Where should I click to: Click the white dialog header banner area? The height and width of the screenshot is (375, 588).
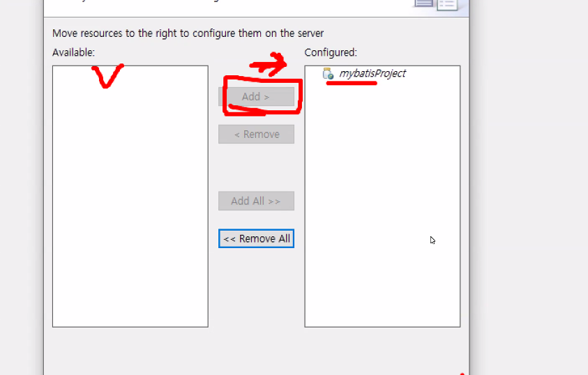(225, 8)
